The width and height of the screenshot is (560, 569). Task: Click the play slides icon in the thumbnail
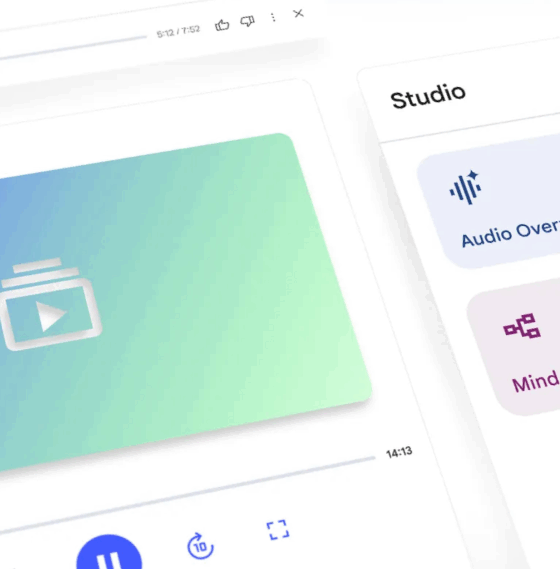[50, 304]
